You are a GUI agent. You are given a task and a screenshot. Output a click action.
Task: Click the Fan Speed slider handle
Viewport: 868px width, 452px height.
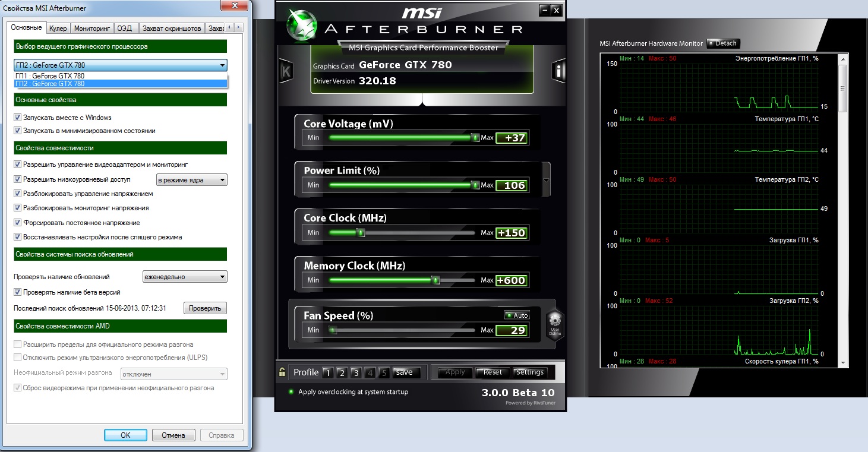(x=333, y=330)
